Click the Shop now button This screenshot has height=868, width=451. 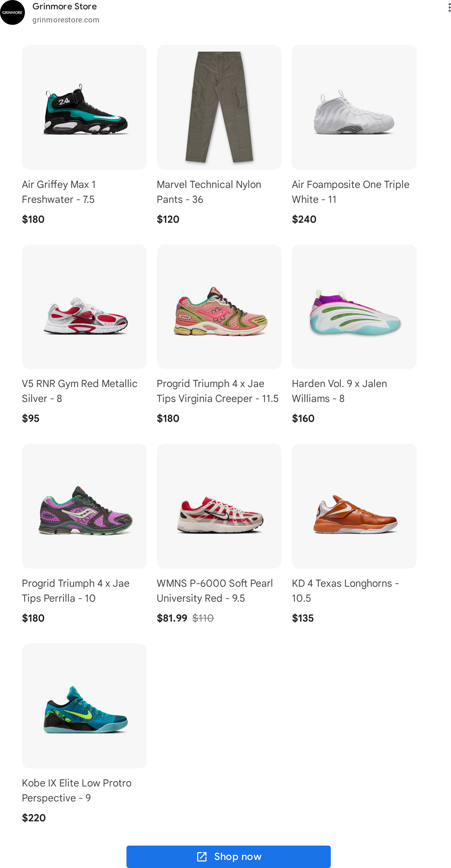(x=228, y=856)
